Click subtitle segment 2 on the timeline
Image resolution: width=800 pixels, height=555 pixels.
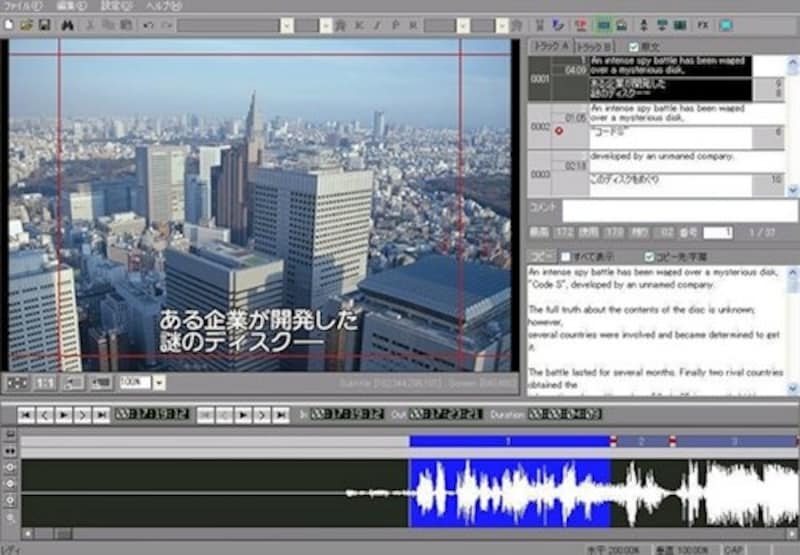[x=642, y=441]
